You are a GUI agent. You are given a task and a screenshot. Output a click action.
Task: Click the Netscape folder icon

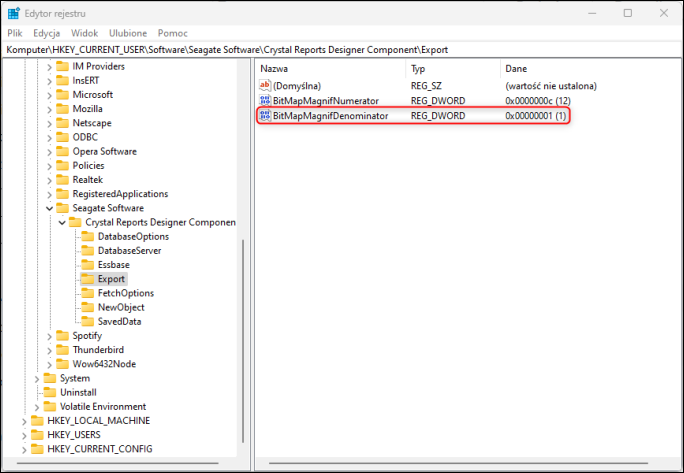(62, 123)
